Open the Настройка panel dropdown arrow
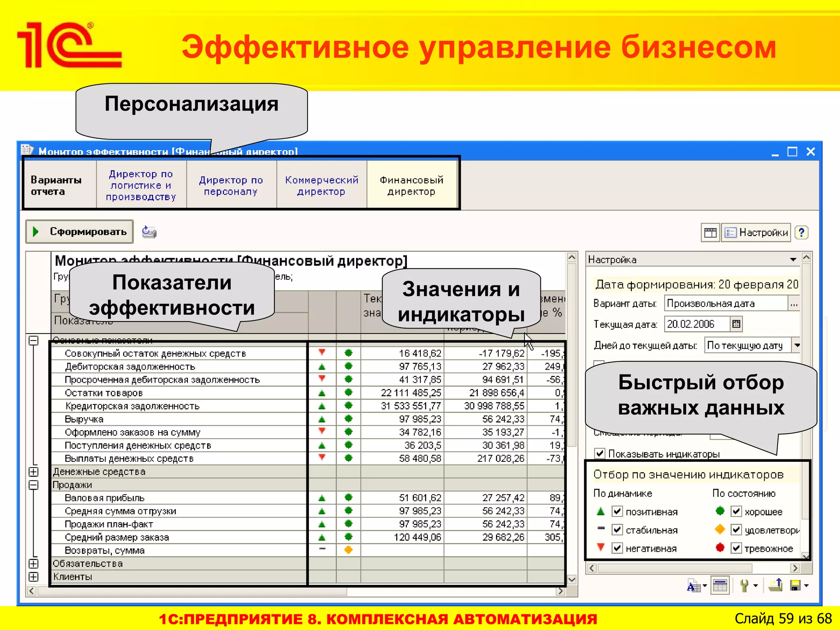The height and width of the screenshot is (630, 840). pos(793,260)
